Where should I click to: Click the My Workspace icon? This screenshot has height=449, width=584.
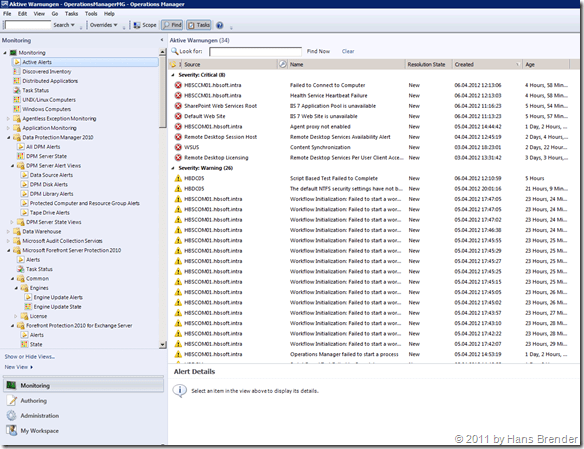coord(12,430)
